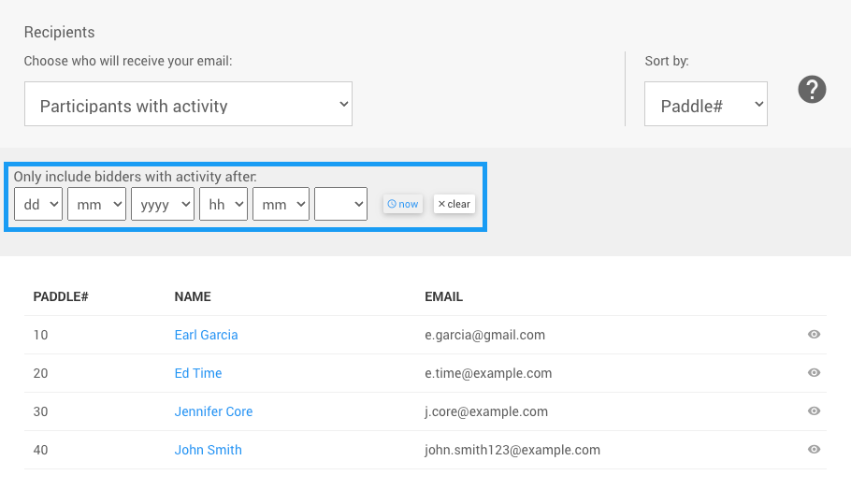Expand the year (yyyy) dropdown

pyautogui.click(x=163, y=204)
